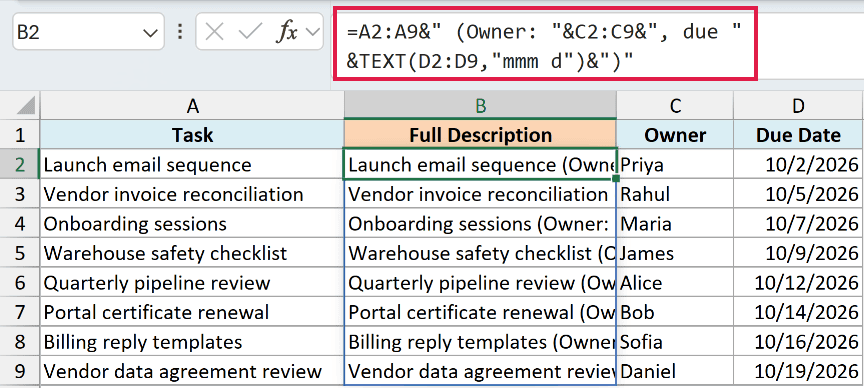Select row 3 header
This screenshot has height=388, width=864.
point(20,194)
